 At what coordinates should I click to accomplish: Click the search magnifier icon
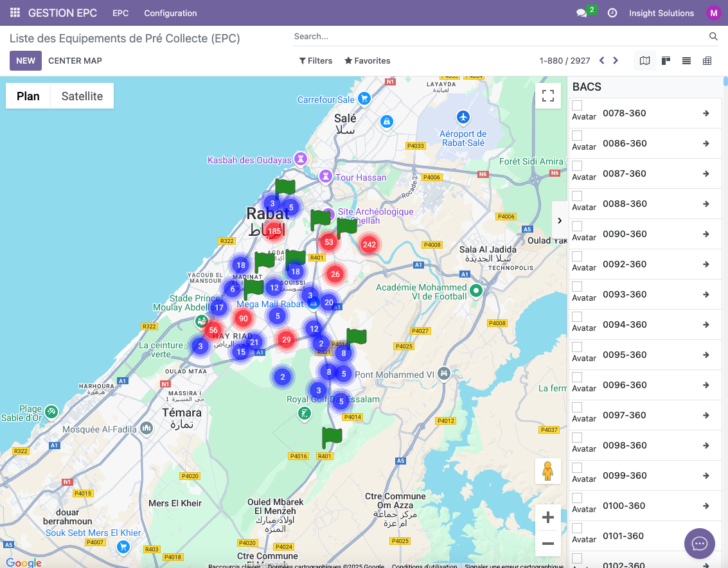click(713, 37)
